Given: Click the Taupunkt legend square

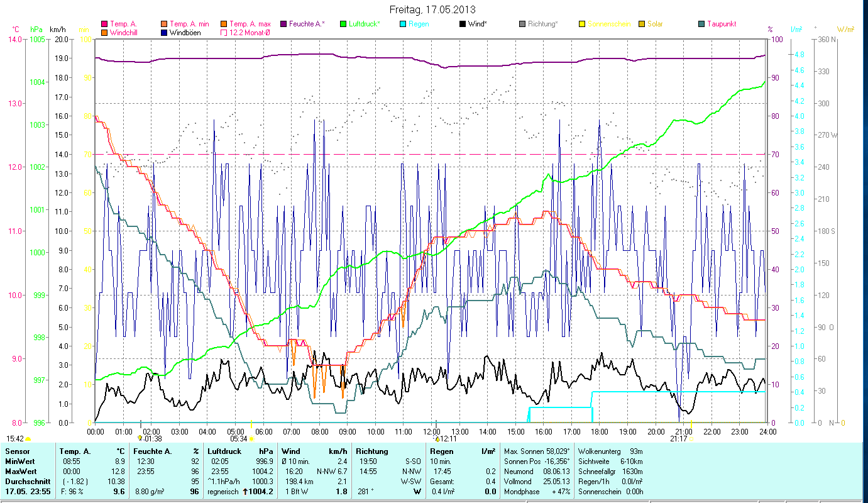Looking at the screenshot, I should pyautogui.click(x=701, y=24).
